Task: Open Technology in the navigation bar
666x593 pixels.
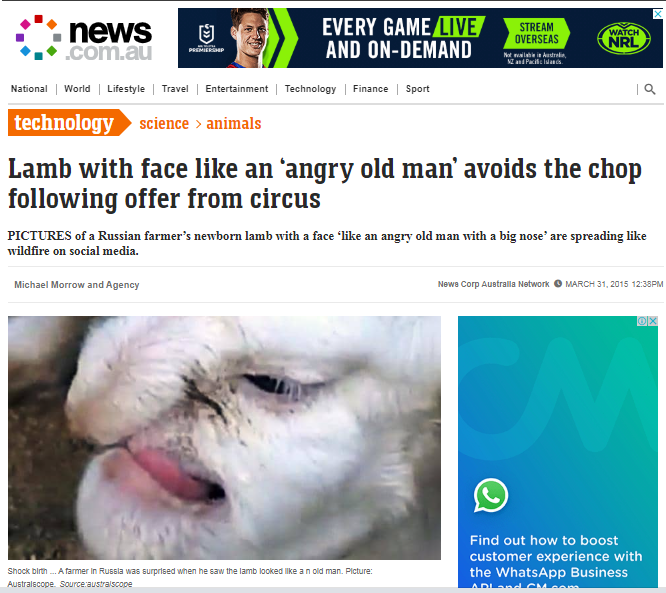Action: (x=310, y=89)
